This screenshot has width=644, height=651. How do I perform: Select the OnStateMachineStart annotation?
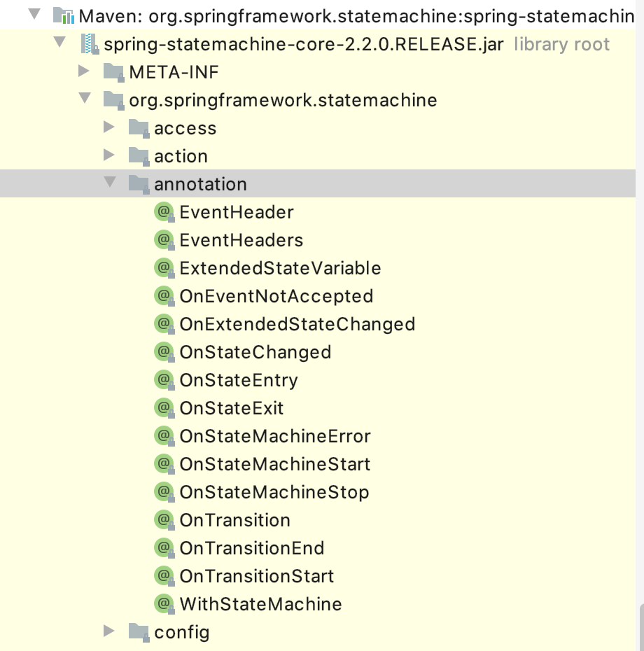(275, 464)
